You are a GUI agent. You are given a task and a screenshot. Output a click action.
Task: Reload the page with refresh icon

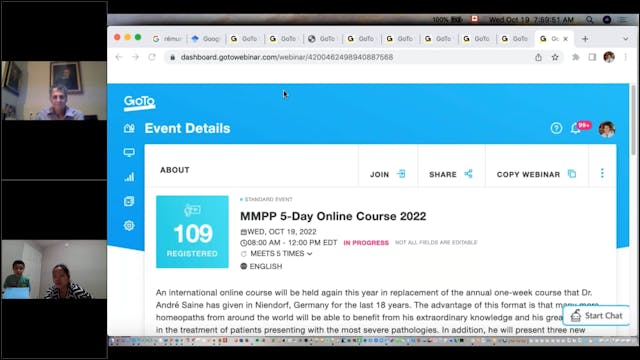click(152, 57)
